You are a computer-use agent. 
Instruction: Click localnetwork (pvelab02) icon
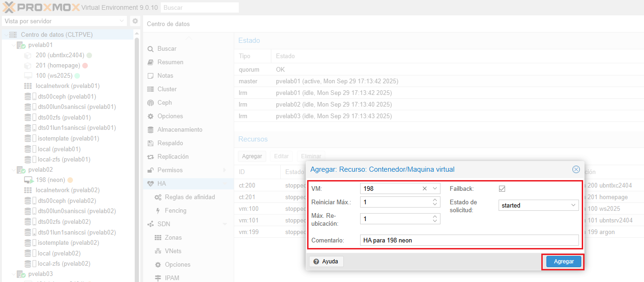[x=28, y=190]
